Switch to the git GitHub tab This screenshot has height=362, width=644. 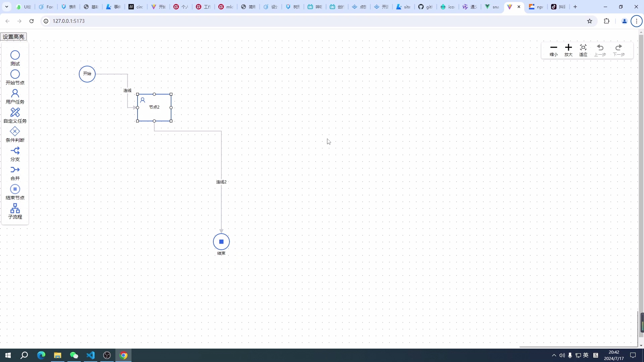pyautogui.click(x=425, y=7)
